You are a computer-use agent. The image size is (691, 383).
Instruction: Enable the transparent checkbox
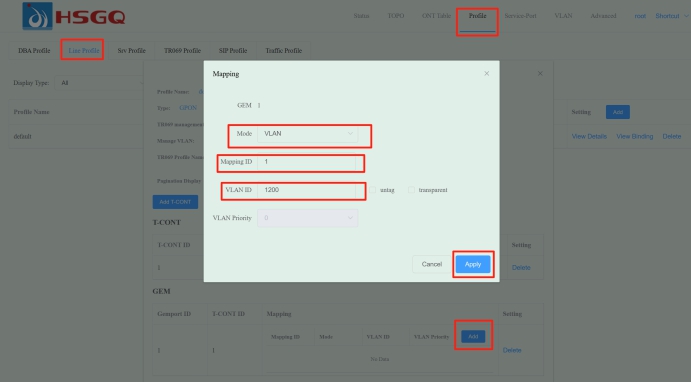(x=411, y=190)
